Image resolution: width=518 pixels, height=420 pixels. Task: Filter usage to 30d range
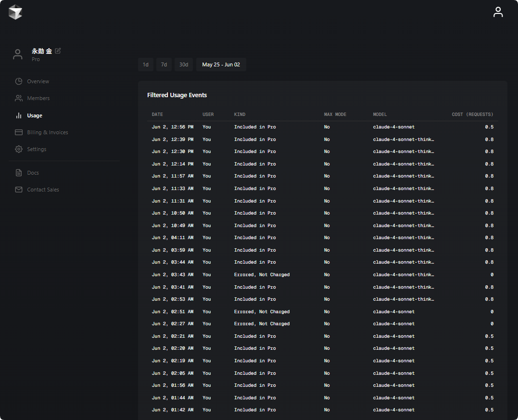pos(184,64)
